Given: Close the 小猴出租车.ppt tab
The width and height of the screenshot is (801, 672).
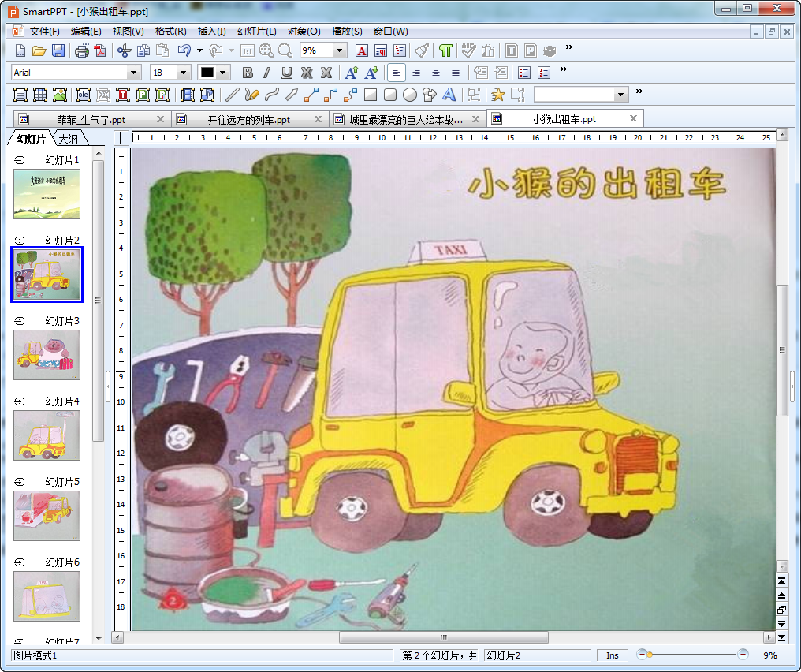Looking at the screenshot, I should click(633, 118).
